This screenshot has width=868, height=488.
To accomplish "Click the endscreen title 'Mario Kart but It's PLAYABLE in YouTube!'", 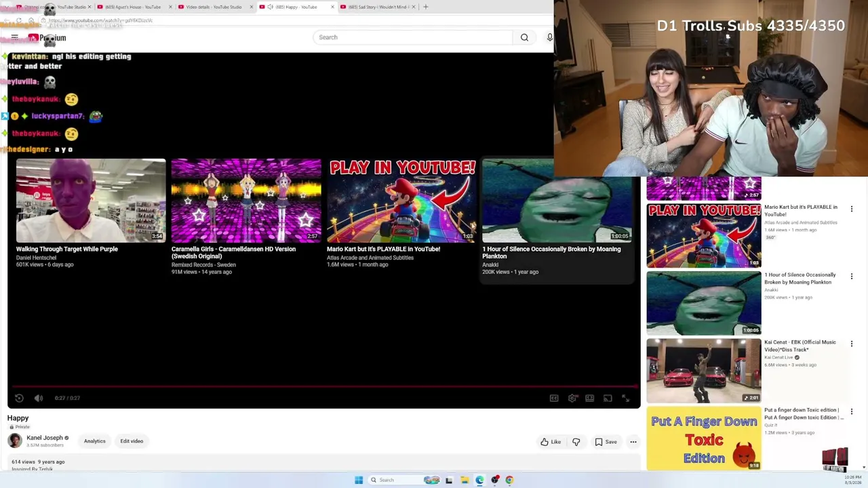I will [x=383, y=249].
